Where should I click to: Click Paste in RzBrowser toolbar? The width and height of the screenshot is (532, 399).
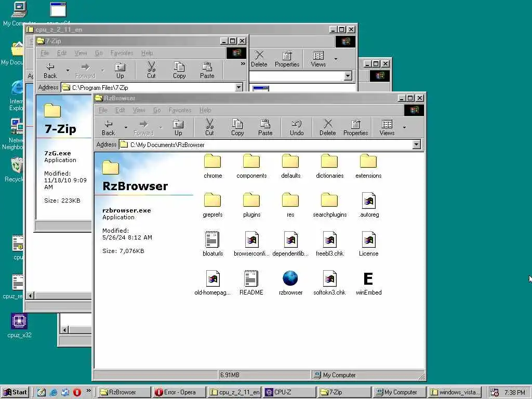(265, 127)
